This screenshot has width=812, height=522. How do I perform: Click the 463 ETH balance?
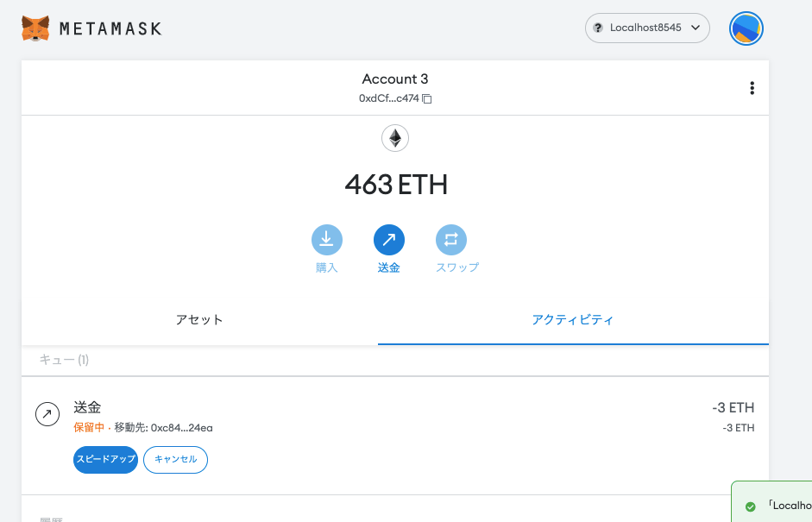[x=395, y=185]
